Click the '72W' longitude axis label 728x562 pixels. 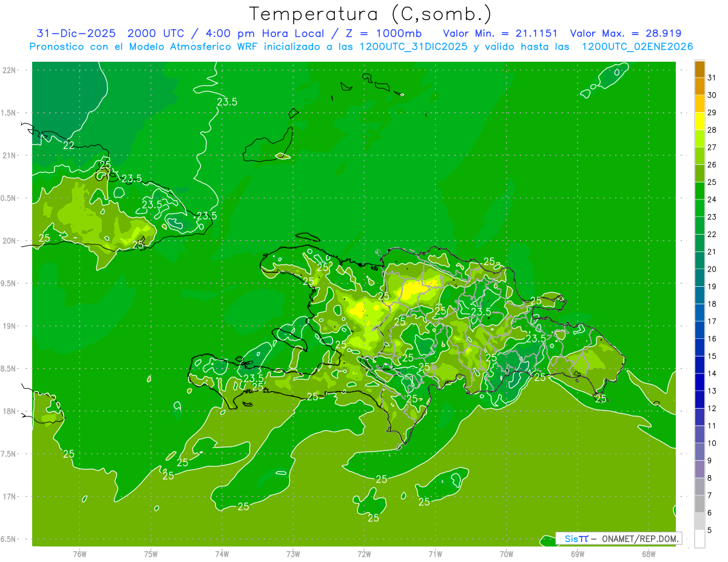[x=364, y=554]
